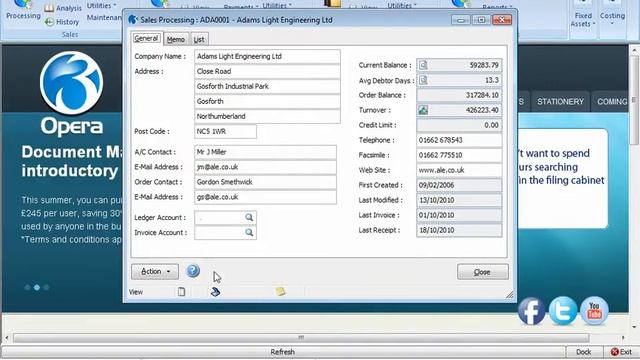This screenshot has height=360, width=640.
Task: Click the Exit button
Action: tap(621, 352)
